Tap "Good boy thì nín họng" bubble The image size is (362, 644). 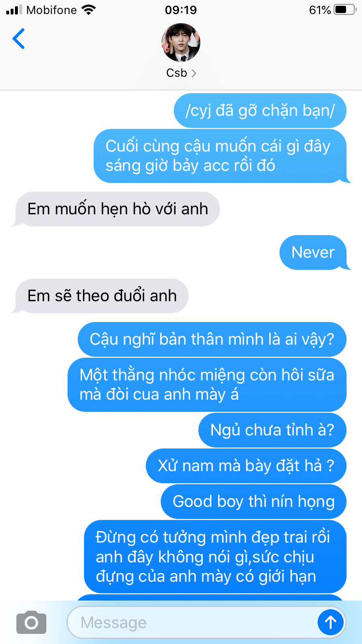[253, 501]
